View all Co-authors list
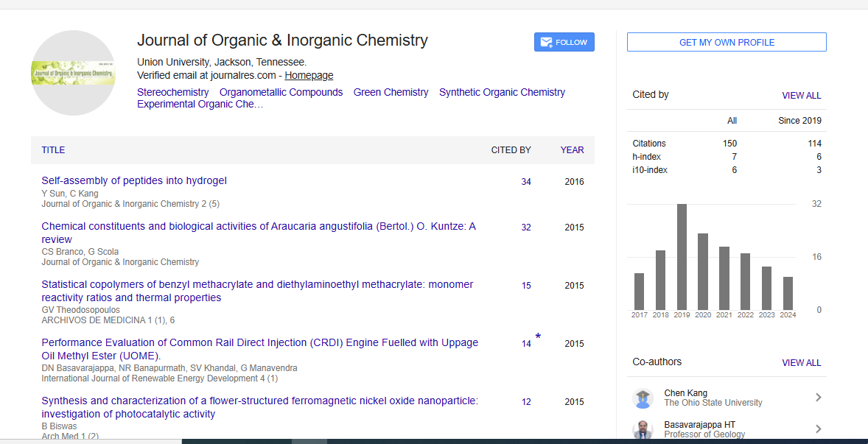Image resolution: width=868 pixels, height=444 pixels. point(801,363)
